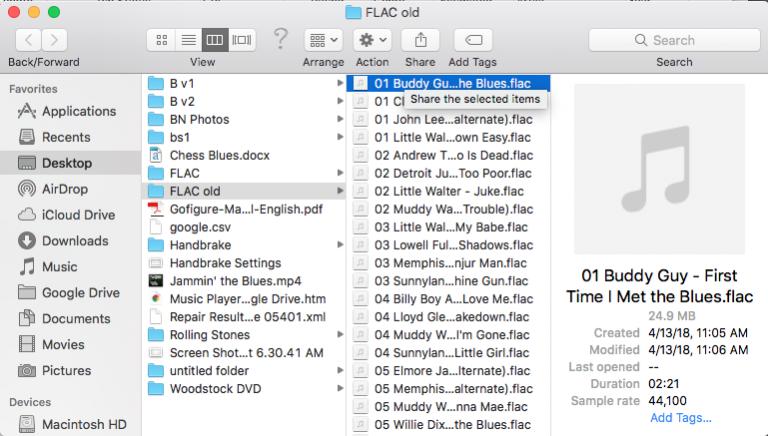Click the question mark help icon
This screenshot has width=768, height=436.
click(281, 39)
